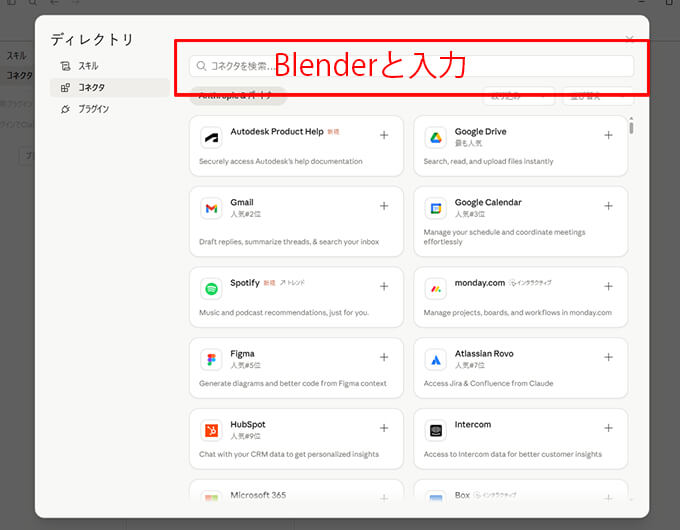Select the コネクタ sidebar item
The width and height of the screenshot is (680, 530).
91,87
